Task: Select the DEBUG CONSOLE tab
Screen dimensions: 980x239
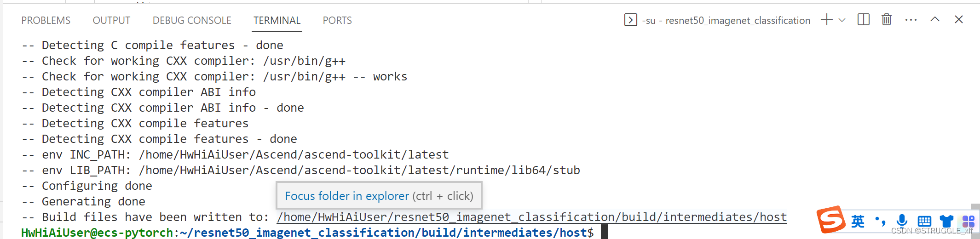Action: pyautogui.click(x=192, y=20)
